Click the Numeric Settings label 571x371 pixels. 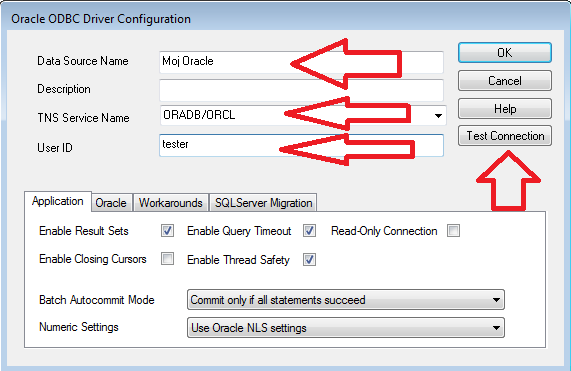click(x=79, y=327)
